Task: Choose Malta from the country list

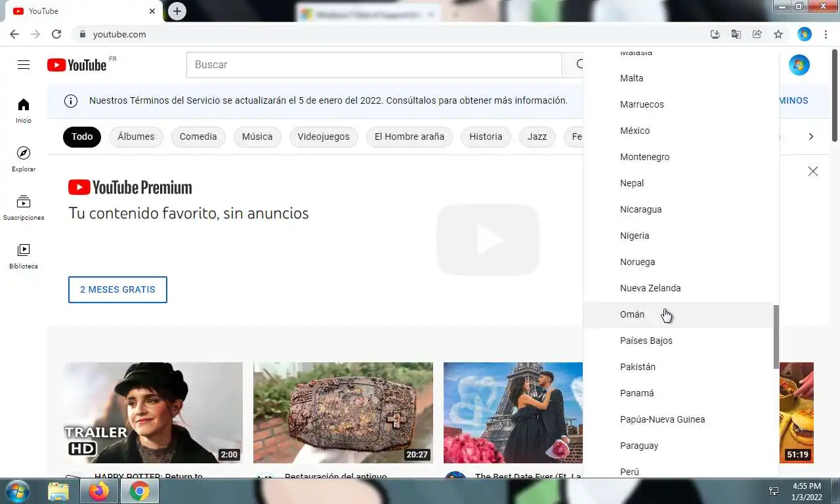Action: click(x=678, y=78)
